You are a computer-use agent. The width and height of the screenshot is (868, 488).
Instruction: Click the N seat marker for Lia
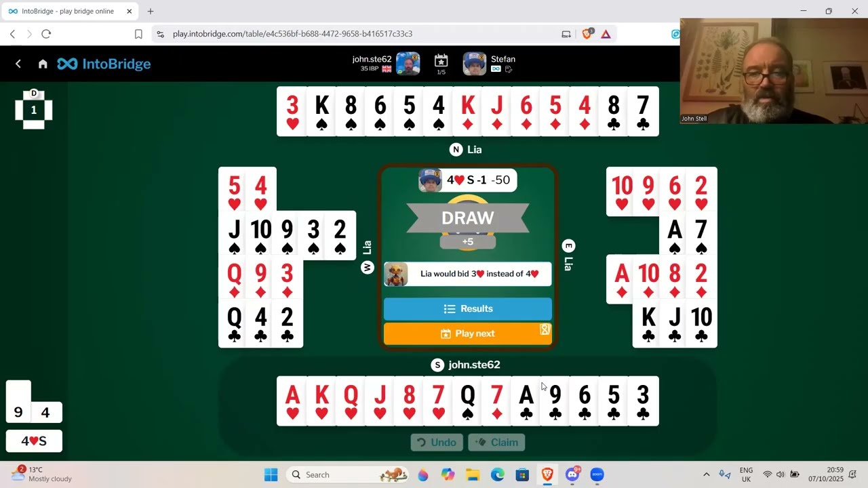tap(456, 150)
